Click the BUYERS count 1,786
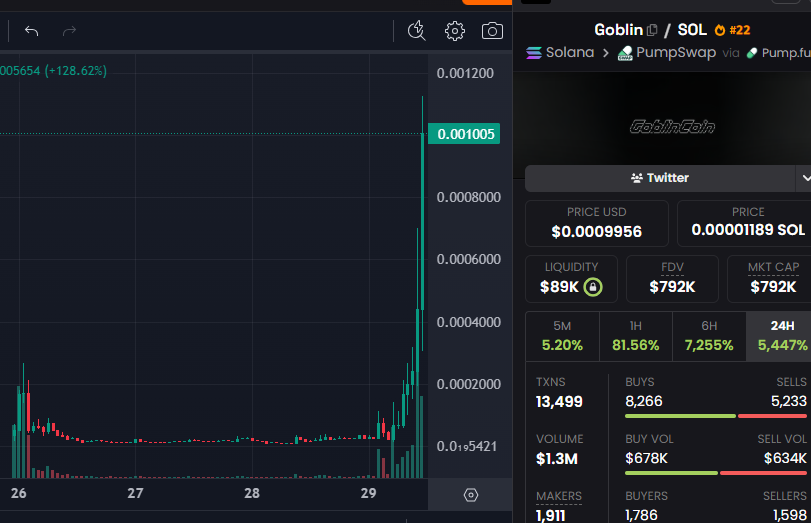 641,515
